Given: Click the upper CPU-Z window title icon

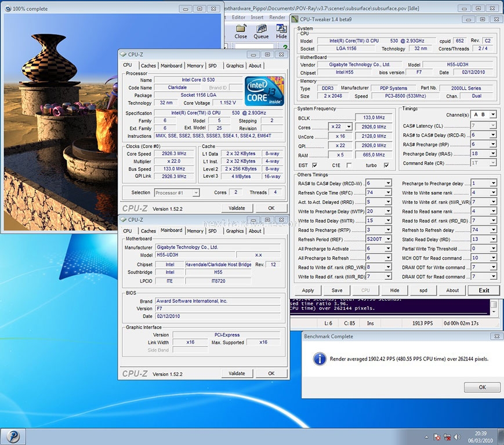Looking at the screenshot, I should tap(123, 54).
